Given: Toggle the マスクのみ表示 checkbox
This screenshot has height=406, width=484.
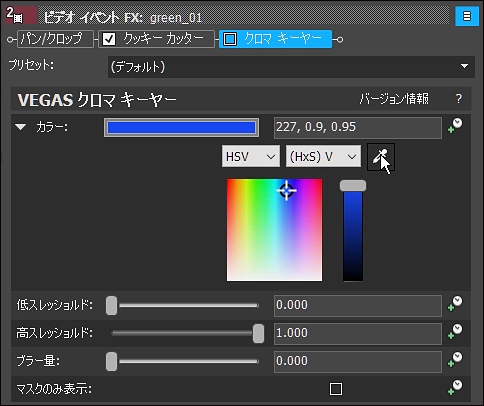Looking at the screenshot, I should click(336, 389).
